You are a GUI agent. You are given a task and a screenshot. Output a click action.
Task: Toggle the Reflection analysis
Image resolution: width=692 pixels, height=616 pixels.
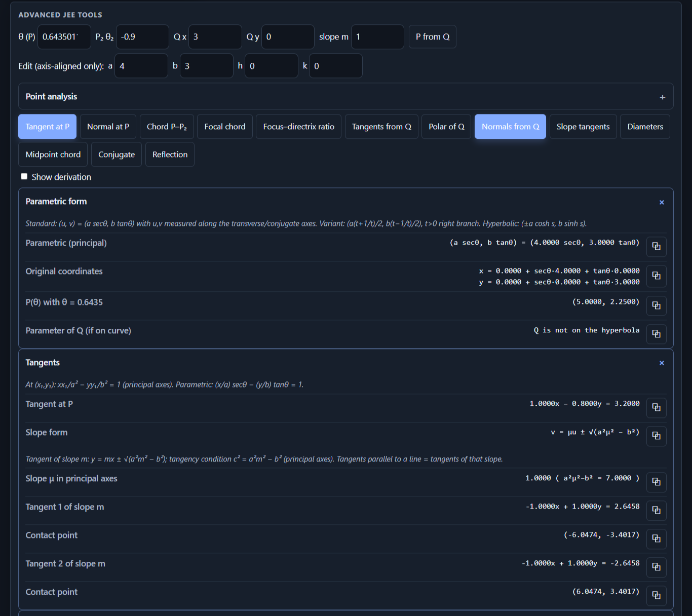pos(170,155)
